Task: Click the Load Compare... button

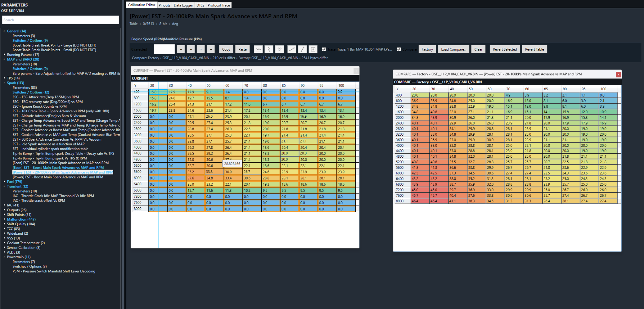Action: tap(453, 49)
